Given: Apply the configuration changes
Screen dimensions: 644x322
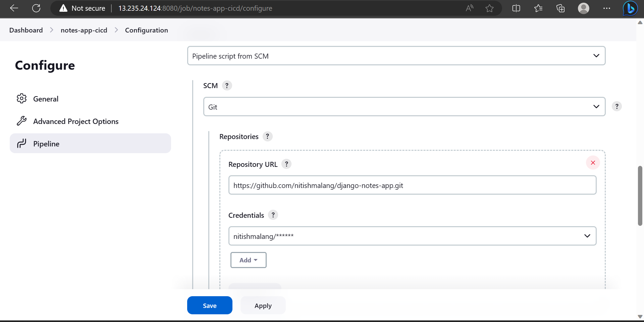Looking at the screenshot, I should (263, 305).
